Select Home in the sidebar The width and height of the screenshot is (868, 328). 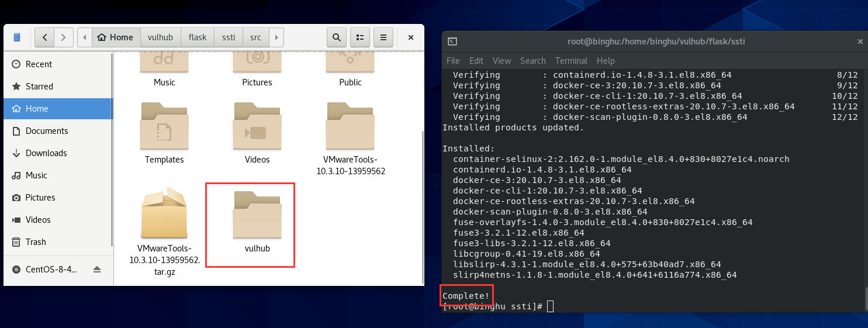(x=57, y=109)
